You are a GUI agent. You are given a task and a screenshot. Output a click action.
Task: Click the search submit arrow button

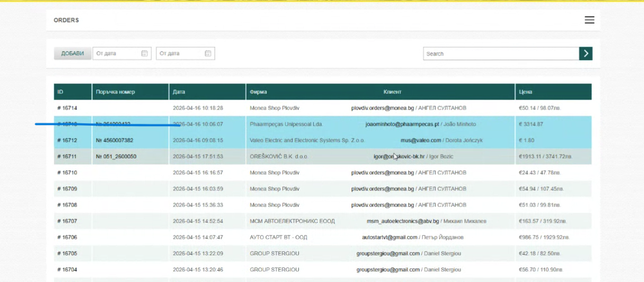585,53
